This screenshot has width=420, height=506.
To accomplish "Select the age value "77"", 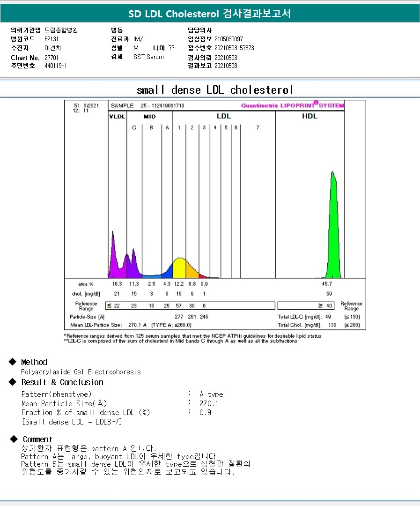I will (x=172, y=48).
